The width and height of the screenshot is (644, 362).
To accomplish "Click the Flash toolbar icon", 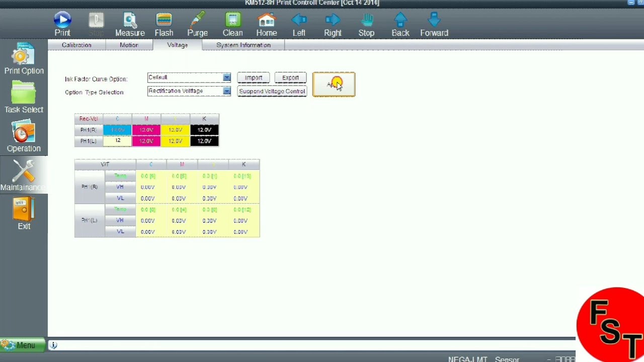I will [164, 24].
